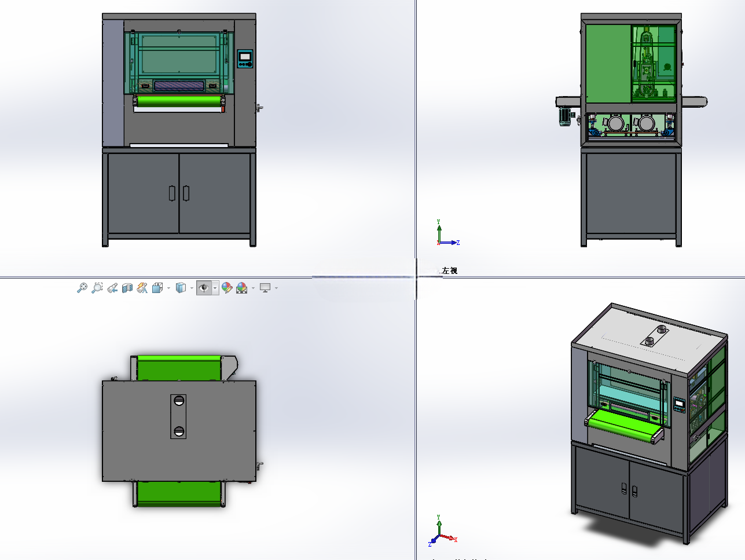Expand Apply Scene dropdown arrow
The height and width of the screenshot is (560, 745).
pos(253,288)
